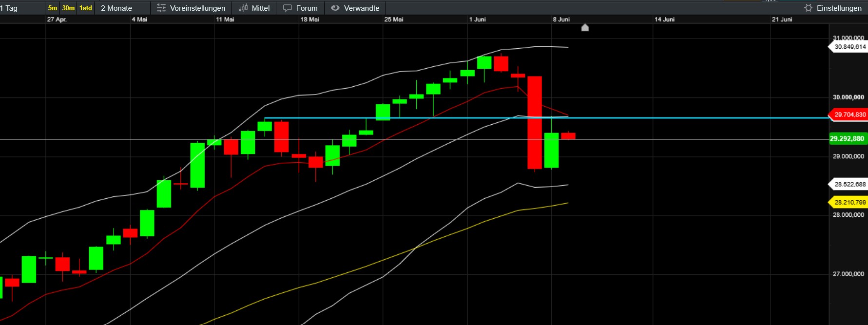The image size is (868, 325).
Task: Click the 11 Mai date label
Action: (x=225, y=19)
